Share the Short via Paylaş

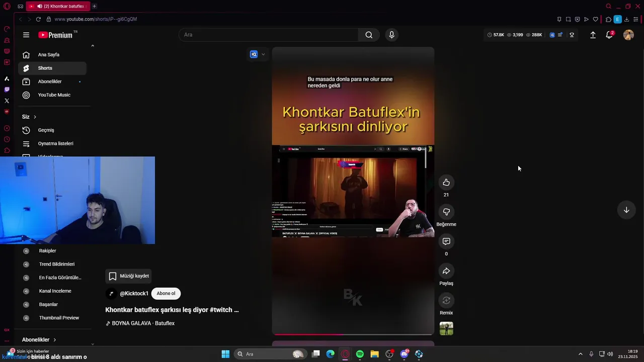[446, 271]
